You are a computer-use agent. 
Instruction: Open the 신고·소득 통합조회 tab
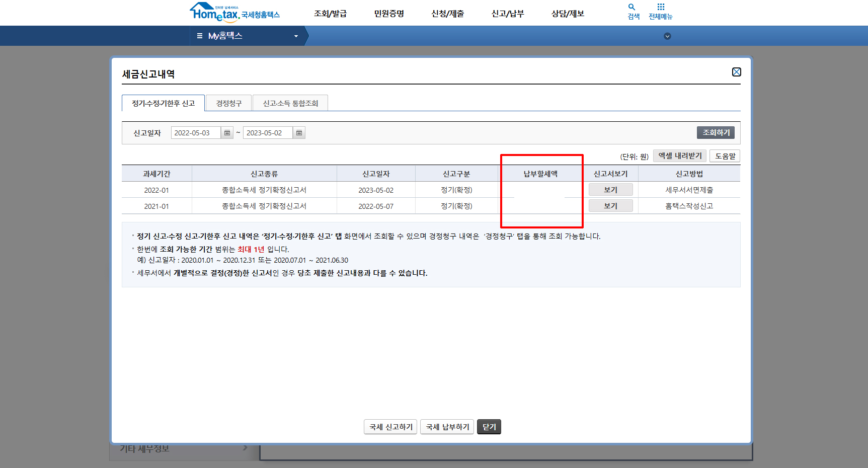coord(290,103)
